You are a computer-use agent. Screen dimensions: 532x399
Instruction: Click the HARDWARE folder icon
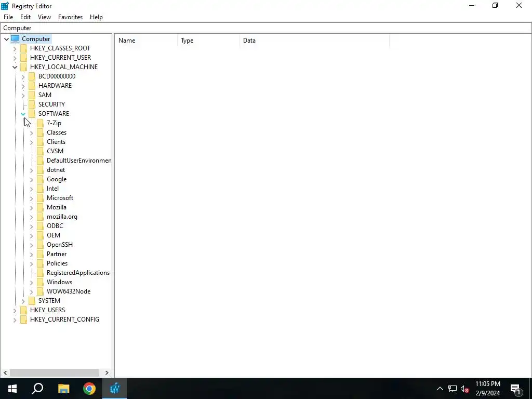click(32, 86)
